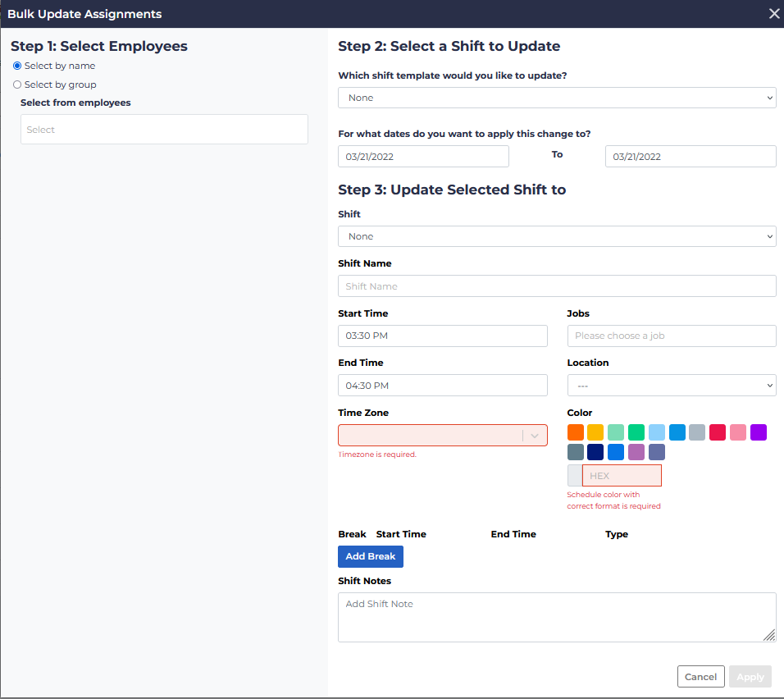Open the shift template dropdown
This screenshot has height=699, width=784.
point(557,97)
